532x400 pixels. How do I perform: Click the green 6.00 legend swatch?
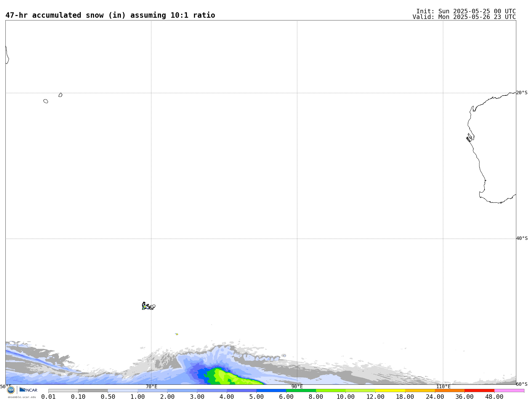pos(301,391)
